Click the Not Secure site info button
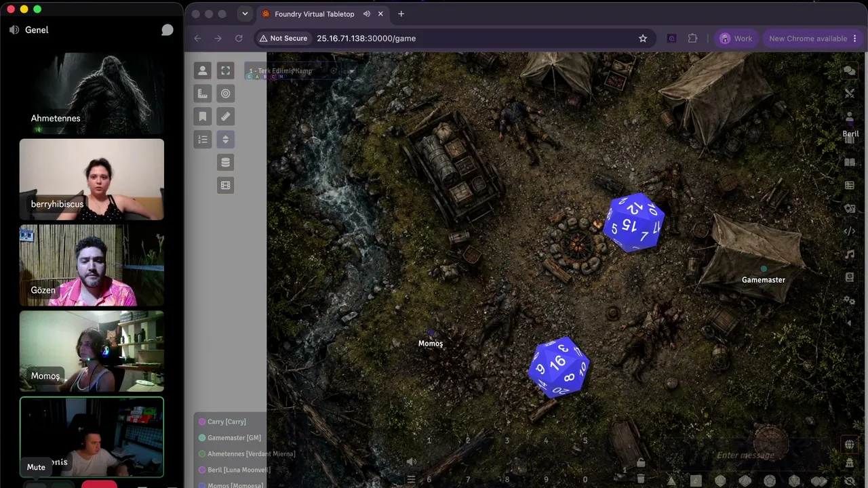The height and width of the screenshot is (488, 868). coord(283,39)
